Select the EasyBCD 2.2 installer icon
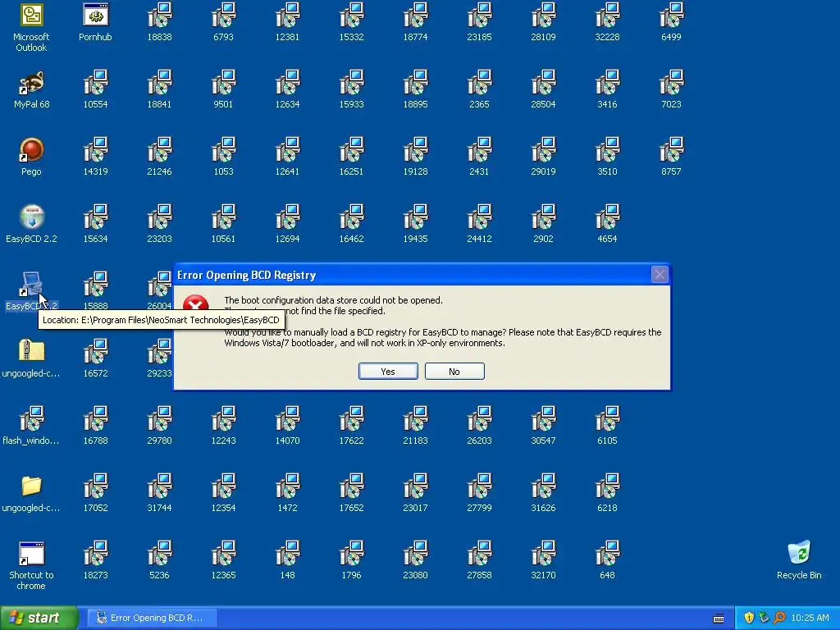The width and height of the screenshot is (840, 630). pos(31,217)
